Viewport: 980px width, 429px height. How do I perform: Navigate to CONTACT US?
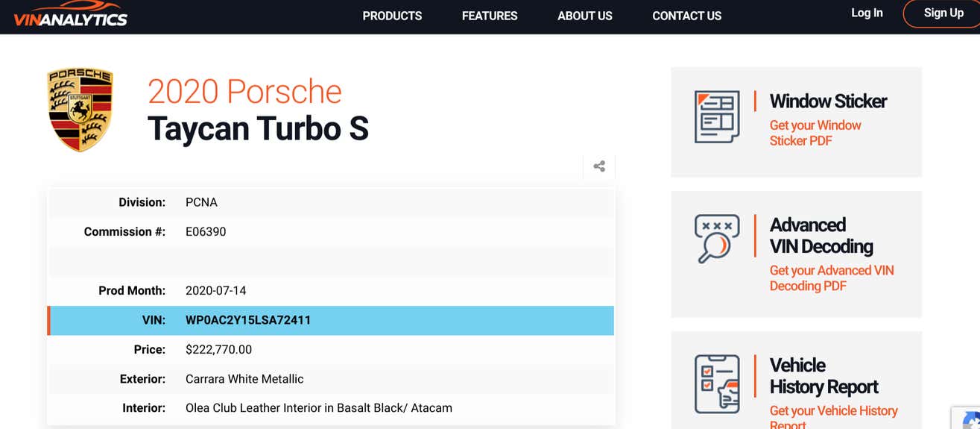click(686, 16)
